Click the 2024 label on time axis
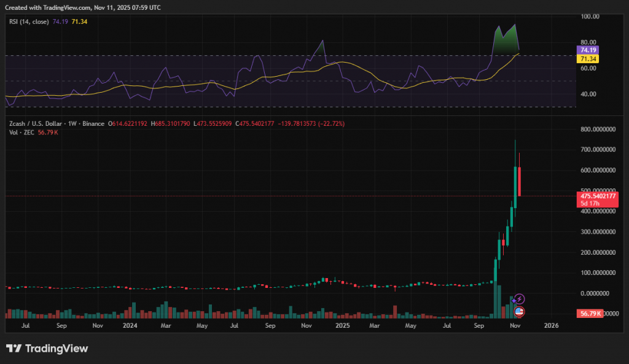Screen dimensions: 629x364 point(130,325)
